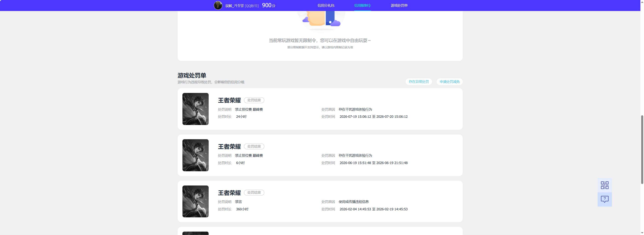The image size is (644, 235).
Task: Select the text 360小时 duration
Action: click(x=242, y=209)
